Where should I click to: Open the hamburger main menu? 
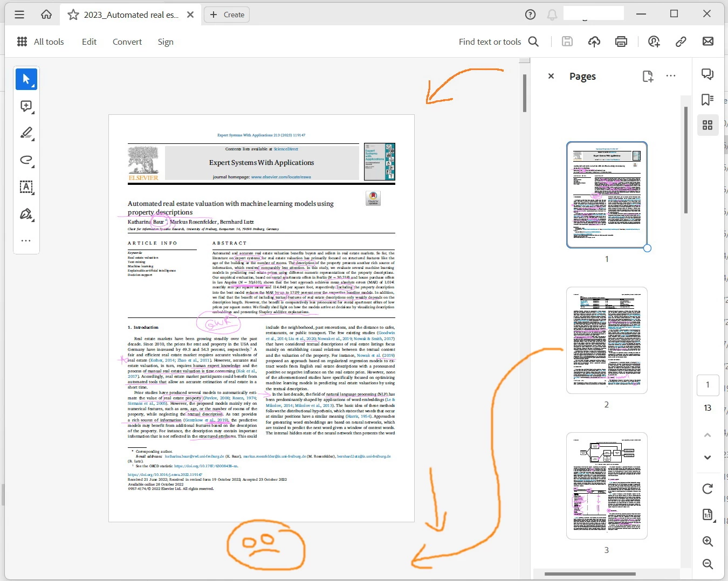(x=19, y=15)
